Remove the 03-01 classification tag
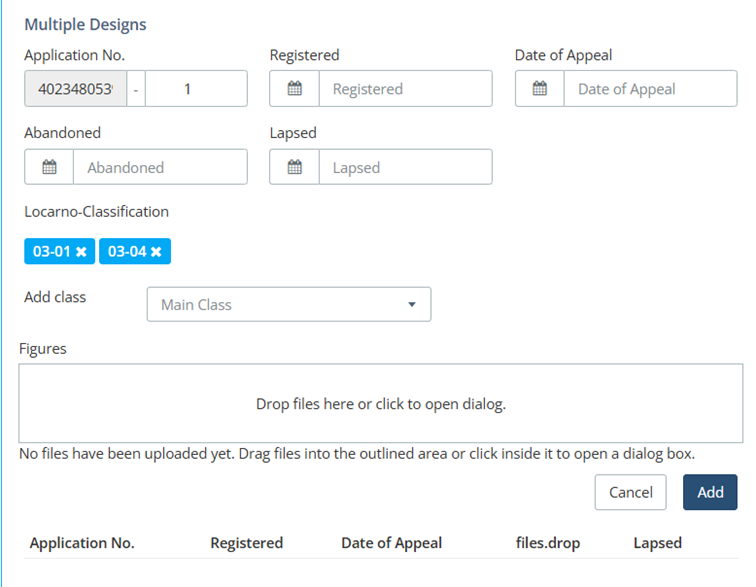 (x=81, y=252)
